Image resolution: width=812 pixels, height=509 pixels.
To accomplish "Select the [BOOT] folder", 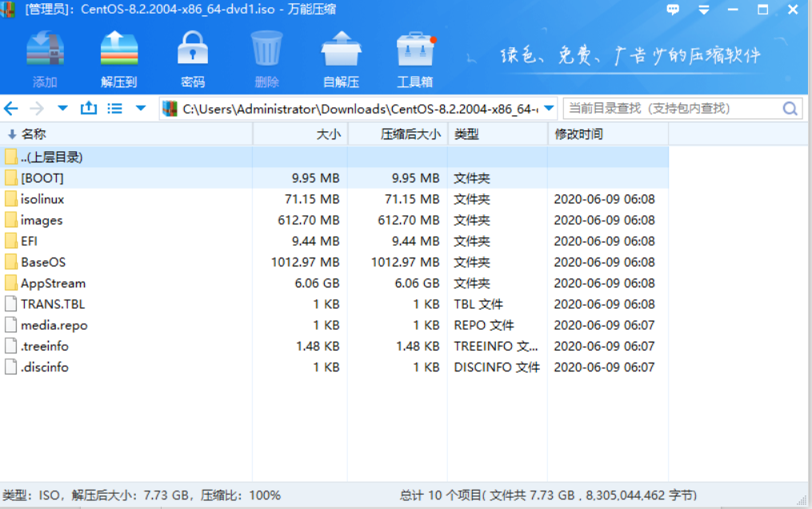I will (334, 178).
